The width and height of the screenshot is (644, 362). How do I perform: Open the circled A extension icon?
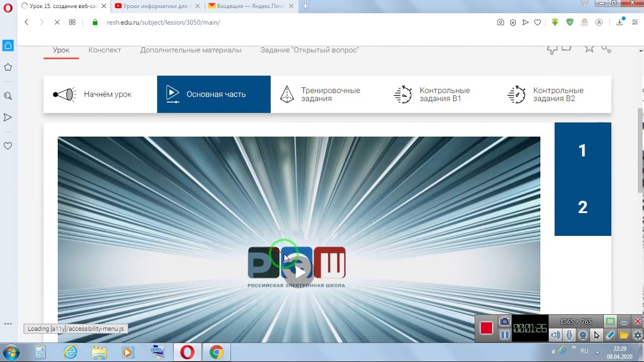click(599, 22)
